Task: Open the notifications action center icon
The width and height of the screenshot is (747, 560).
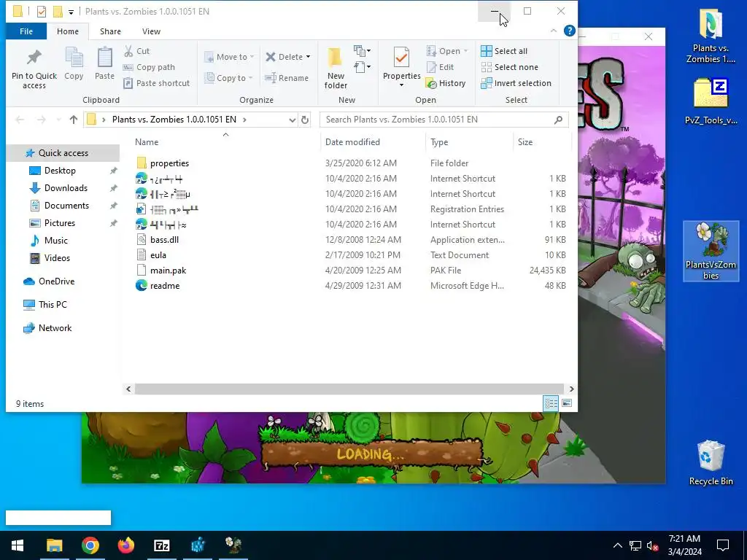Action: click(723, 545)
